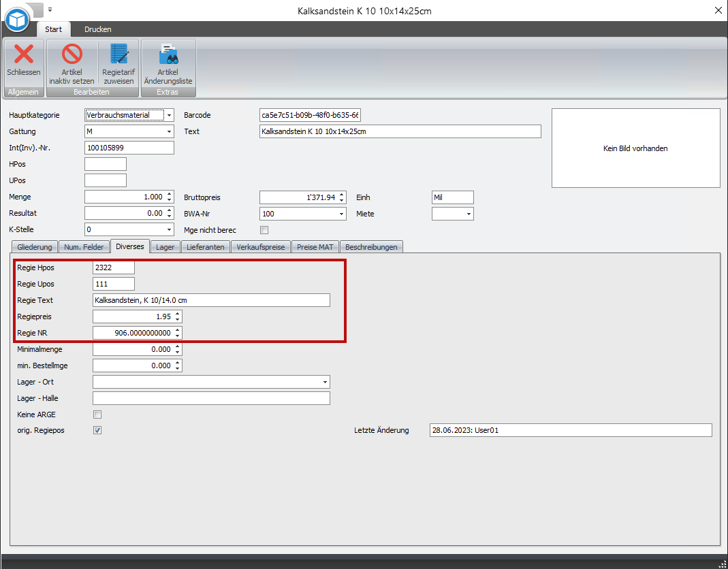Open Regietarif zuweisen tool
728x569 pixels.
(118, 54)
